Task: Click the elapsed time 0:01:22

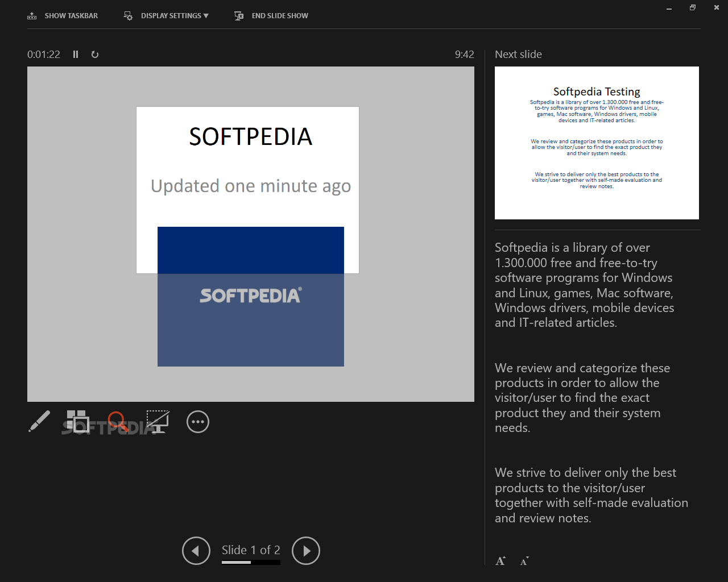Action: coord(44,55)
